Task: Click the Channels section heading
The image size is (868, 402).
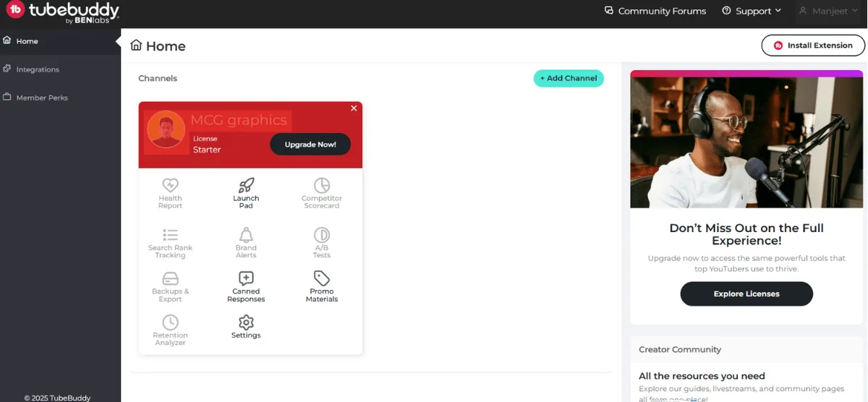Action: tap(158, 78)
